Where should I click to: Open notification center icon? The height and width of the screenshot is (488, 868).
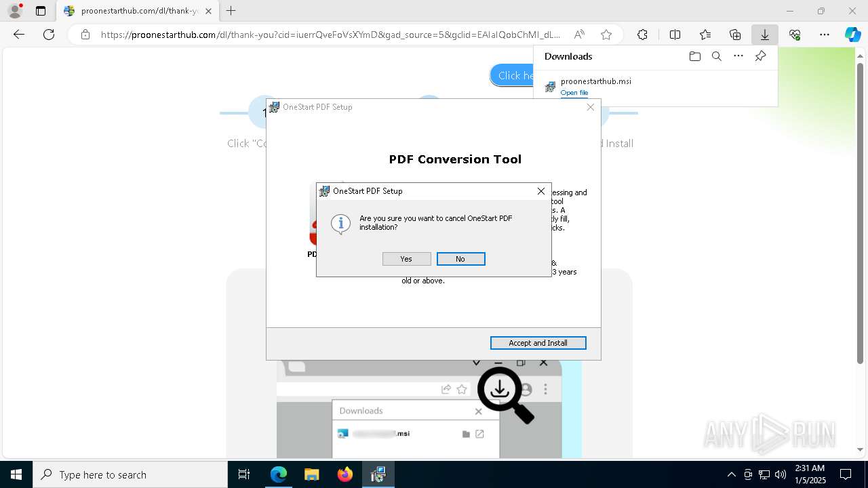tap(846, 474)
